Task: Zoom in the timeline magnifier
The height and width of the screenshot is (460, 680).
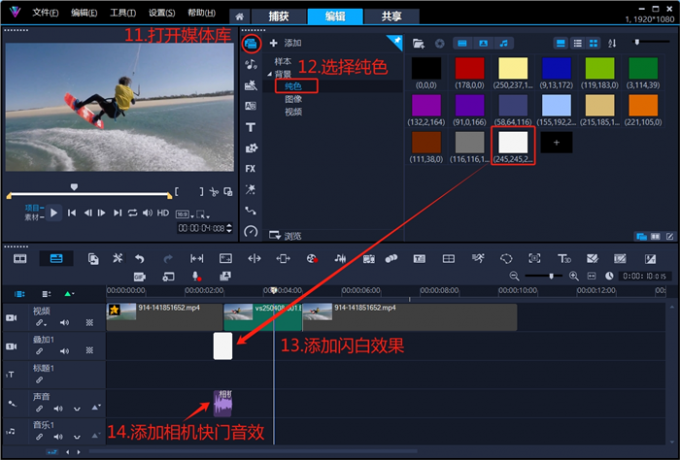Action: pyautogui.click(x=573, y=276)
